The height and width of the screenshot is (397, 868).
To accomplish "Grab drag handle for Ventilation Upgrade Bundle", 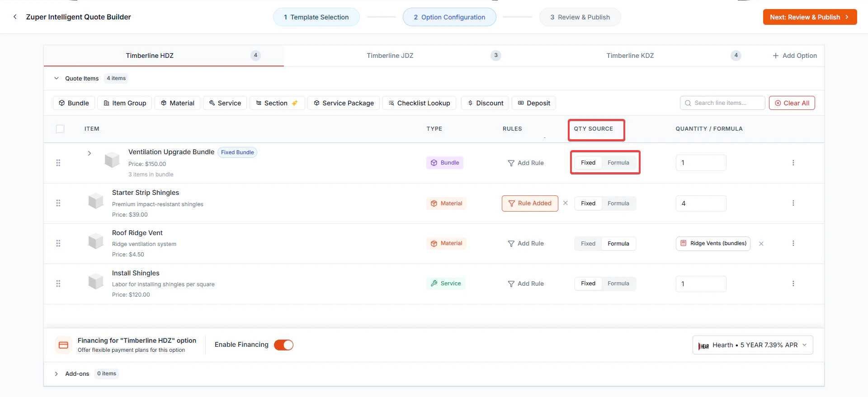I will 58,163.
